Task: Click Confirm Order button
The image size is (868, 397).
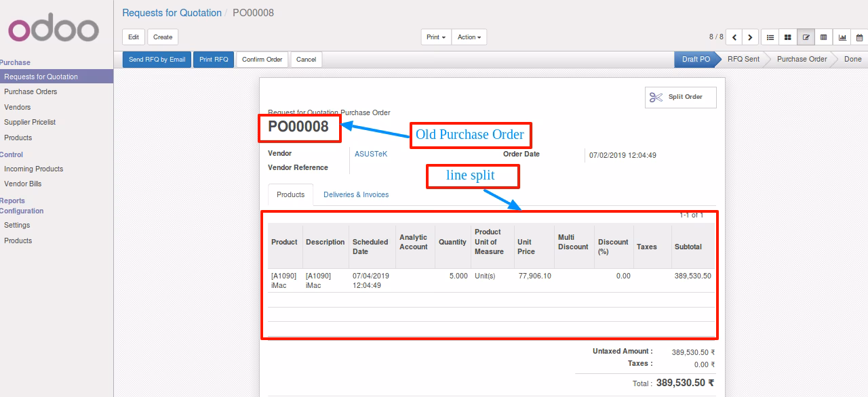Action: point(262,60)
